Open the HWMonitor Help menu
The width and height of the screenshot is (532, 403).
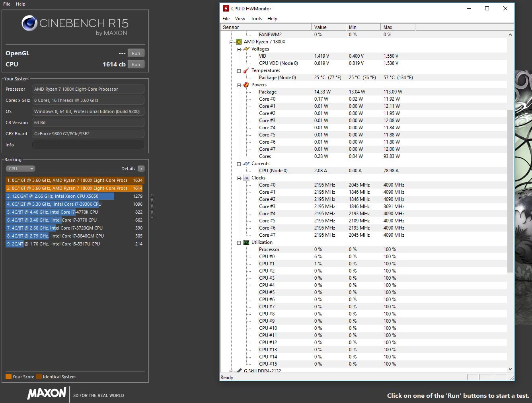tap(272, 19)
